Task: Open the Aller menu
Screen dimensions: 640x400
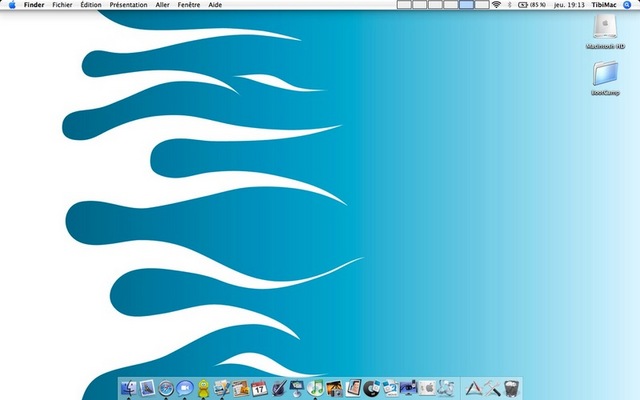Action: point(163,5)
